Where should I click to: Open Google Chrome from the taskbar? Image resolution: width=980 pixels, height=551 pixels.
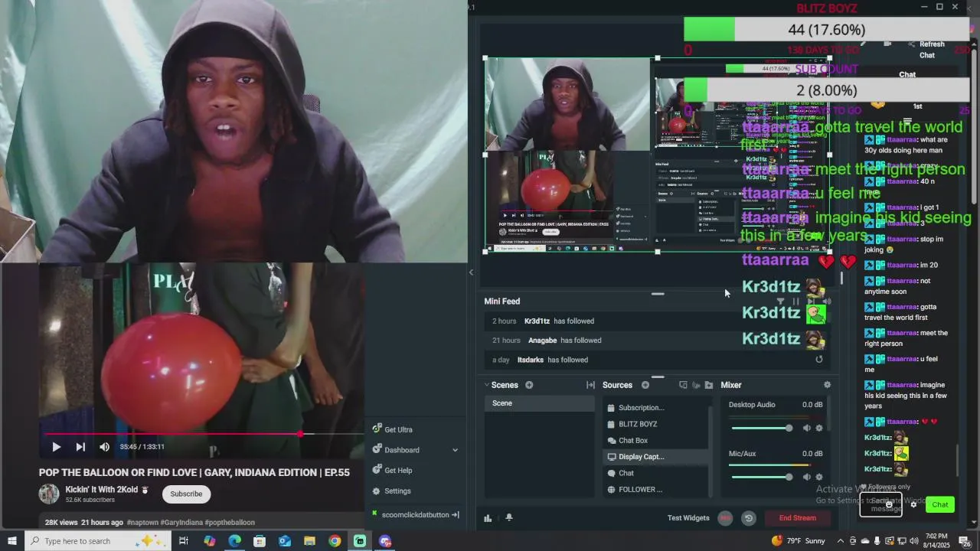[335, 541]
